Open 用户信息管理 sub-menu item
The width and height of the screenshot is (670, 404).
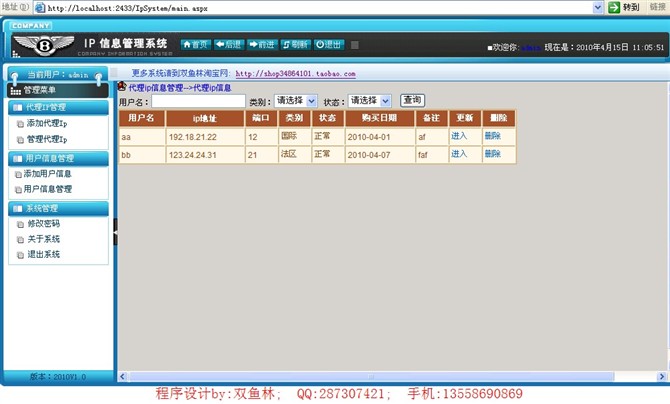[x=47, y=189]
